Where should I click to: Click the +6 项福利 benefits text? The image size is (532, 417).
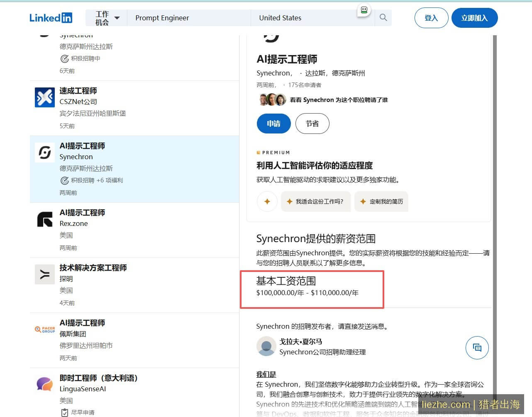point(110,180)
